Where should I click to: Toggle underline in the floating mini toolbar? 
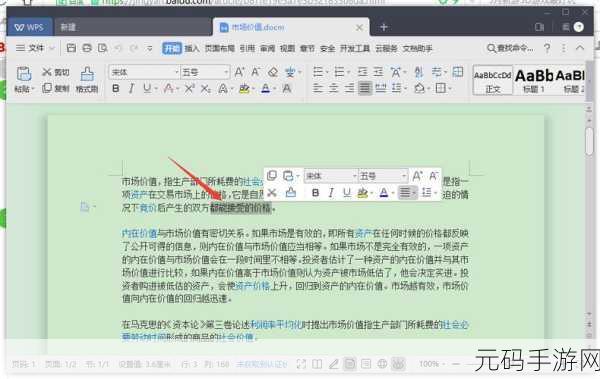tap(347, 193)
